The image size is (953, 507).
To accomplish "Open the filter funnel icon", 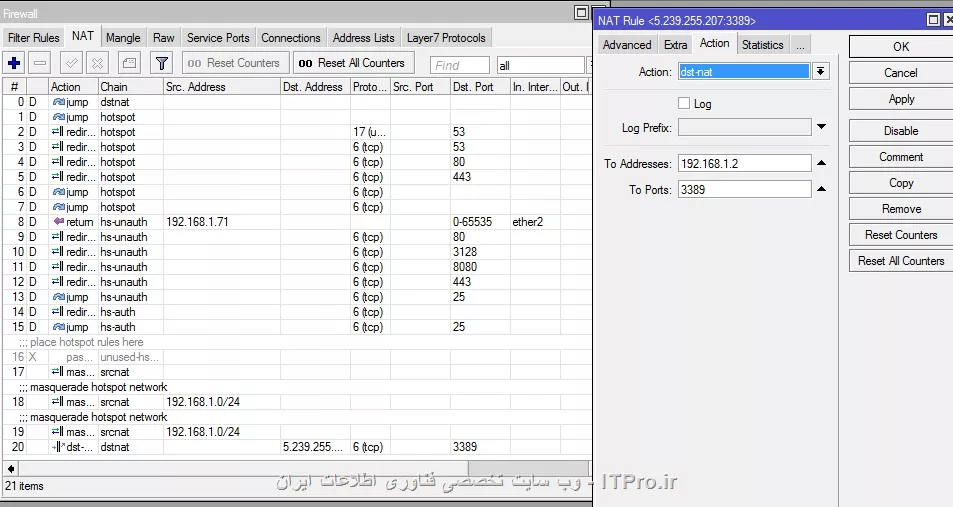I will click(x=162, y=63).
